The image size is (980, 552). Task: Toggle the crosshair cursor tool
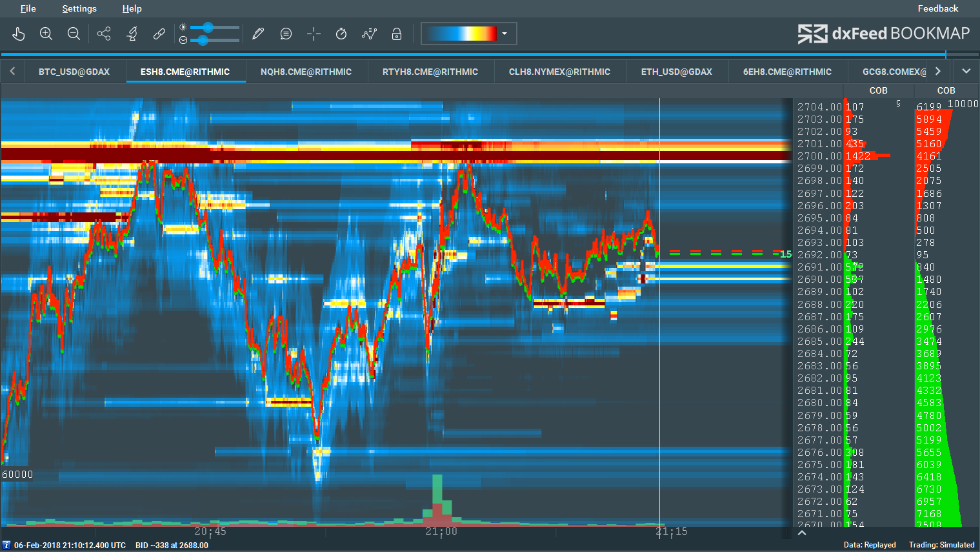(x=314, y=34)
